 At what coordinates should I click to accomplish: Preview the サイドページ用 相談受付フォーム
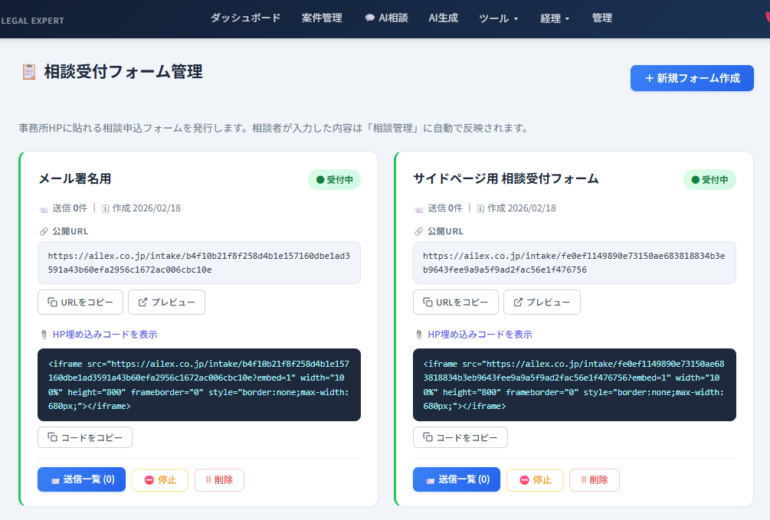tap(542, 302)
